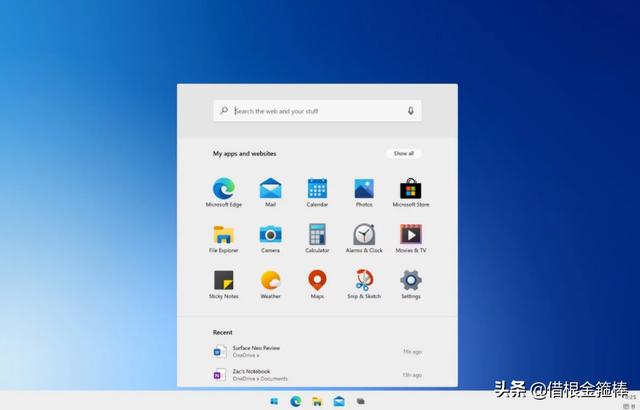
Task: Open Movies & TV
Action: tap(410, 234)
